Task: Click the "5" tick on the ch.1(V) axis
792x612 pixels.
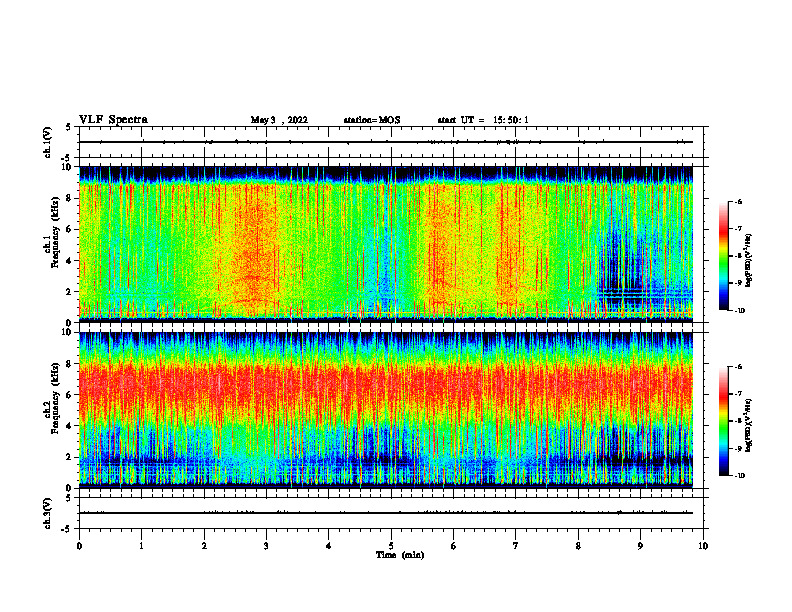Action: [x=69, y=127]
